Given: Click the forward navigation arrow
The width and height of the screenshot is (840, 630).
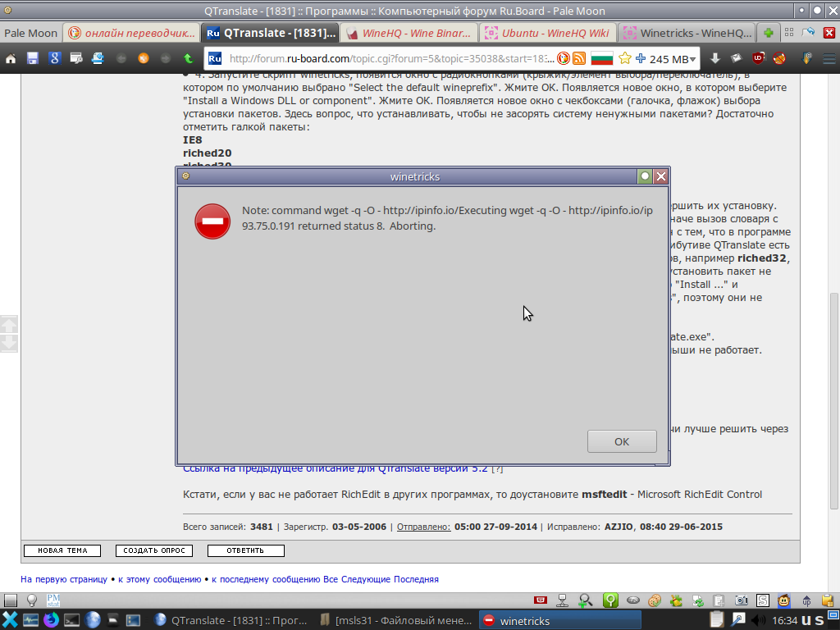Looking at the screenshot, I should 166,58.
